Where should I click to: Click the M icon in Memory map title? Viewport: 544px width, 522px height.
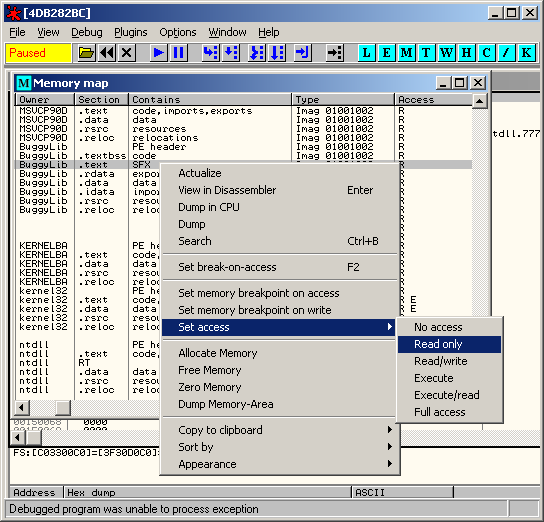24,83
